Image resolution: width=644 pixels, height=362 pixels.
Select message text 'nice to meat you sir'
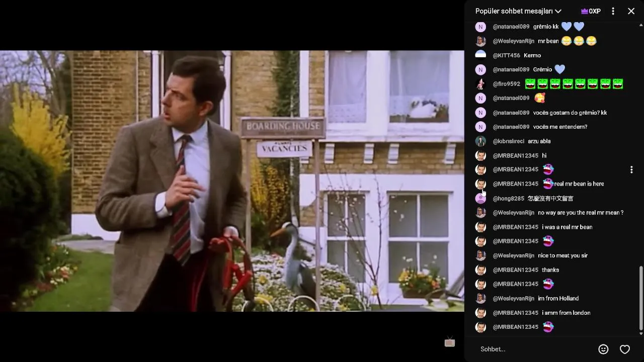(x=562, y=255)
